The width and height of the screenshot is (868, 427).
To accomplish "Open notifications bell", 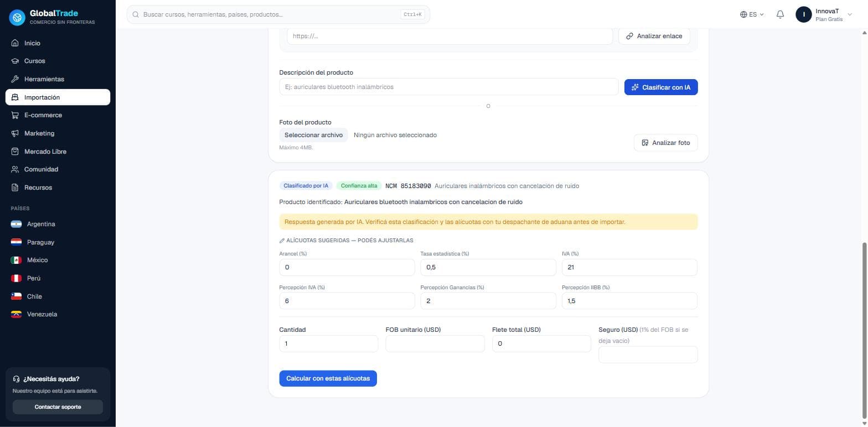I will [x=780, y=14].
